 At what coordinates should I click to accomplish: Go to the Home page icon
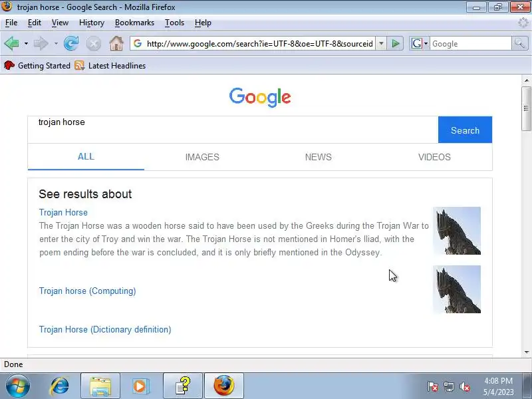(x=116, y=43)
